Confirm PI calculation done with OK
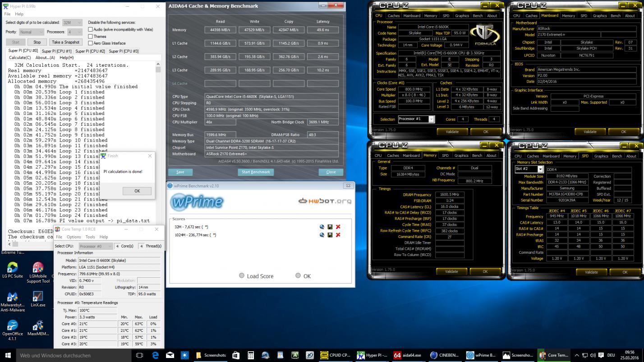644x362 pixels. 137,191
